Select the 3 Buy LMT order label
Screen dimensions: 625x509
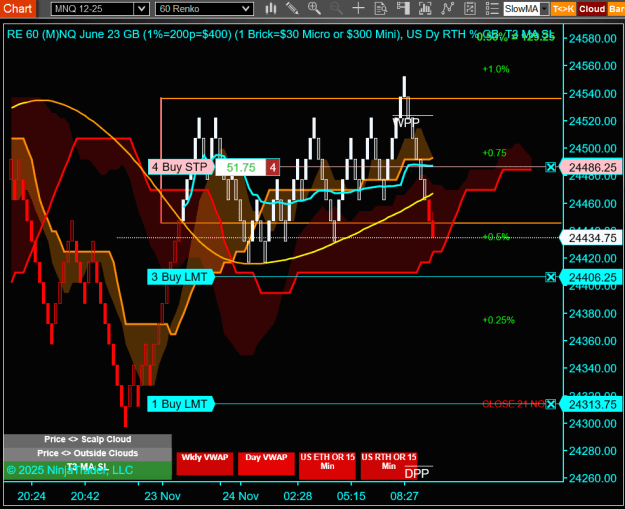[180, 277]
